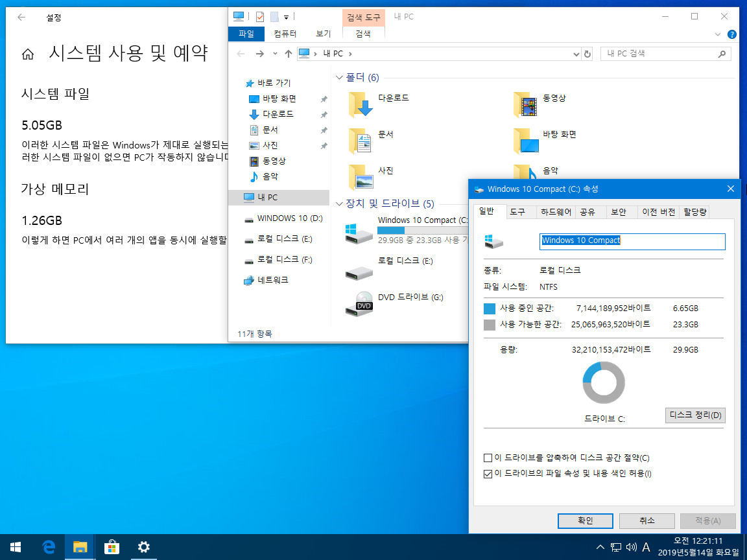Image resolution: width=747 pixels, height=560 pixels.
Task: Click the 디스크 정리(D) button
Action: pyautogui.click(x=695, y=415)
